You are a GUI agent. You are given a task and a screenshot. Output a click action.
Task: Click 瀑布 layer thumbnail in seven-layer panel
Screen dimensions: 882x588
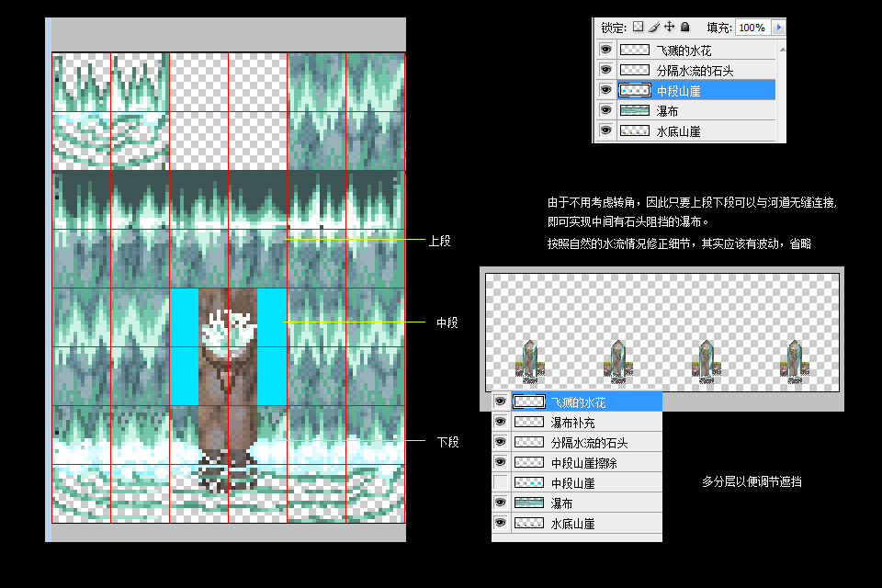click(529, 503)
